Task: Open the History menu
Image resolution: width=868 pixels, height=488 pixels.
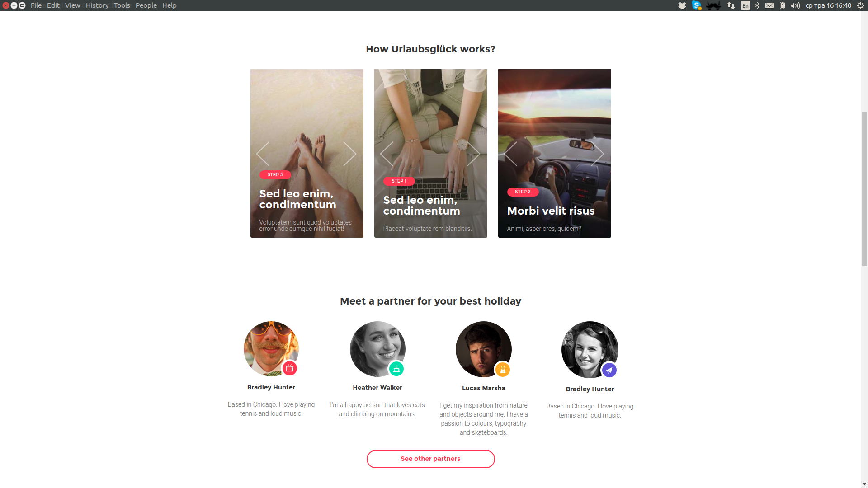Action: (97, 5)
